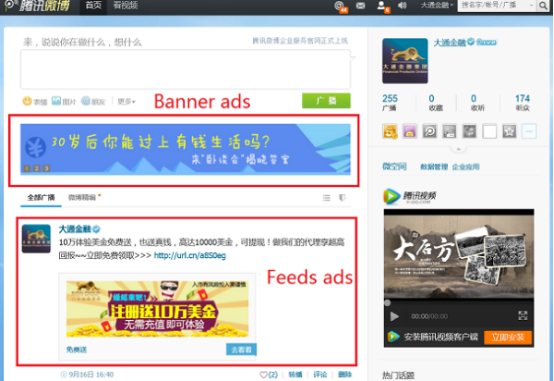Open the 大通金融 account dropdown in top bar
The width and height of the screenshot is (554, 381).
(436, 5)
